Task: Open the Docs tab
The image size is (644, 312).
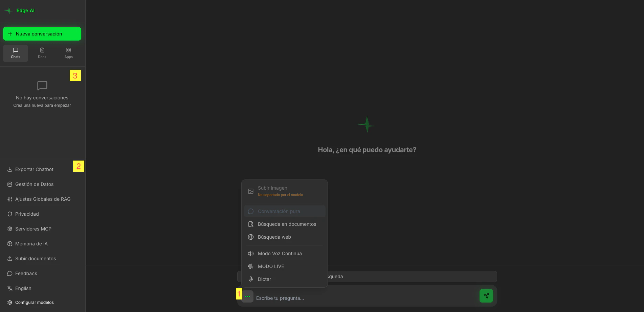Action: [x=42, y=53]
